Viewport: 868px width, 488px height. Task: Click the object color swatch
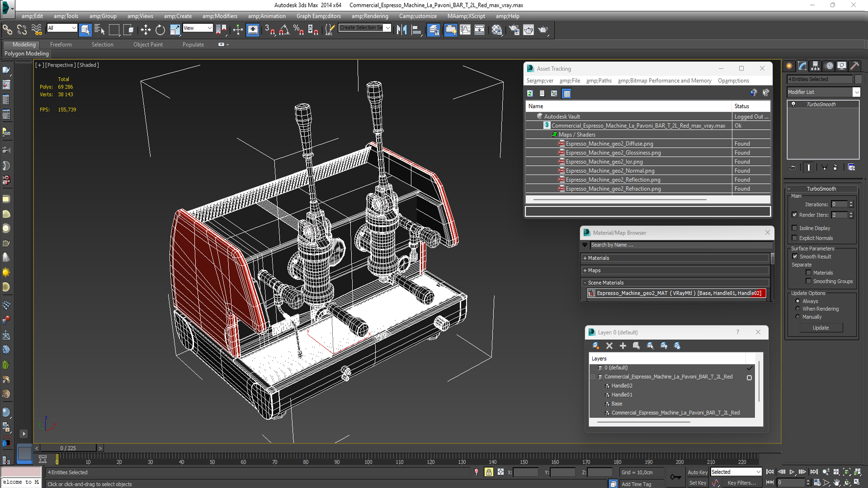click(858, 79)
